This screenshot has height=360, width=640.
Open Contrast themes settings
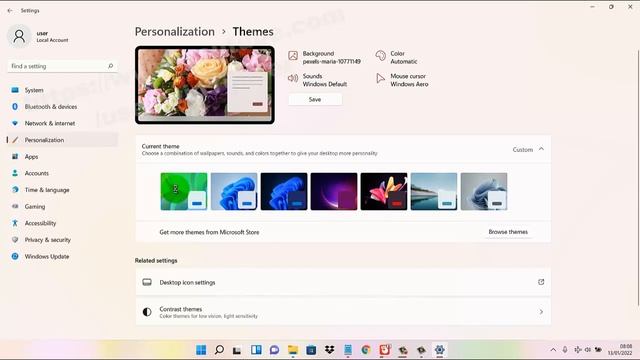343,312
